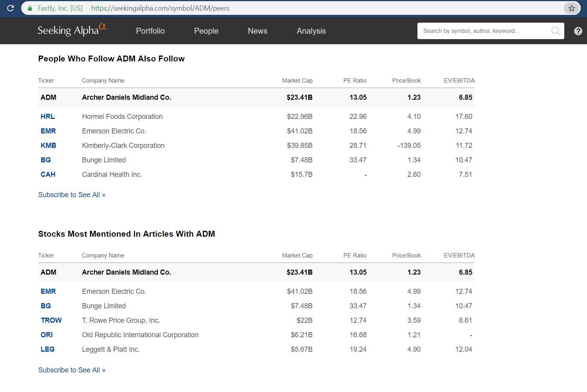Click the T. Rowe Price Group, Inc. name
The height and width of the screenshot is (392, 587).
(x=121, y=320)
